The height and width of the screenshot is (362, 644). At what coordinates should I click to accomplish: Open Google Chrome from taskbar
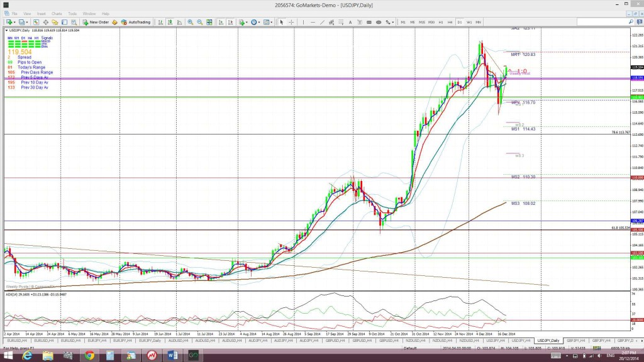pos(89,356)
